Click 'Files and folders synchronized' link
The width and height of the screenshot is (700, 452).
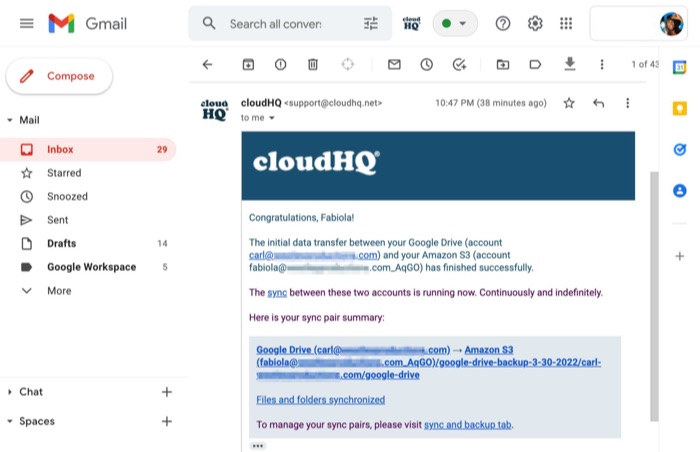[321, 400]
